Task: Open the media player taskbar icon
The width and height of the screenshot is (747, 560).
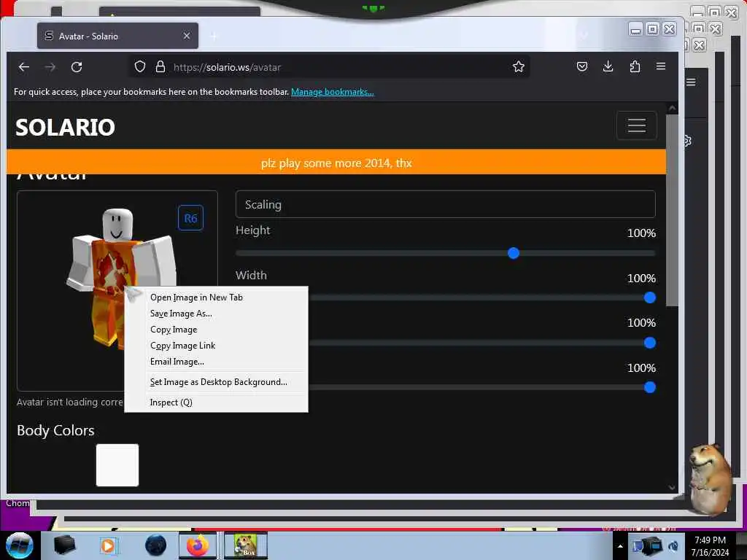Action: [x=108, y=546]
